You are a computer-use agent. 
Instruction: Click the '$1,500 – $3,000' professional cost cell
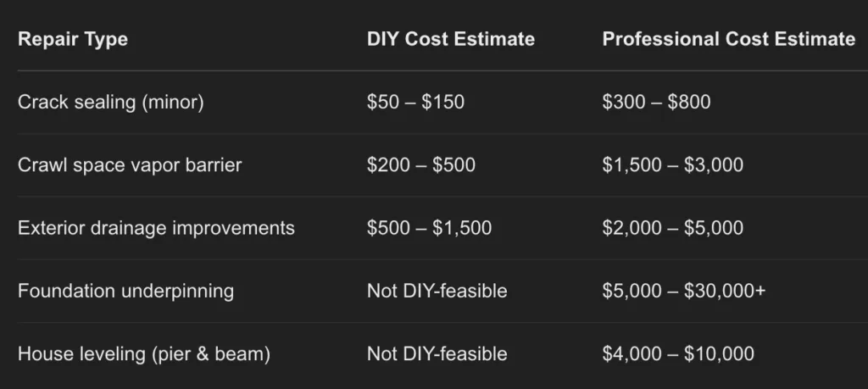[673, 164]
